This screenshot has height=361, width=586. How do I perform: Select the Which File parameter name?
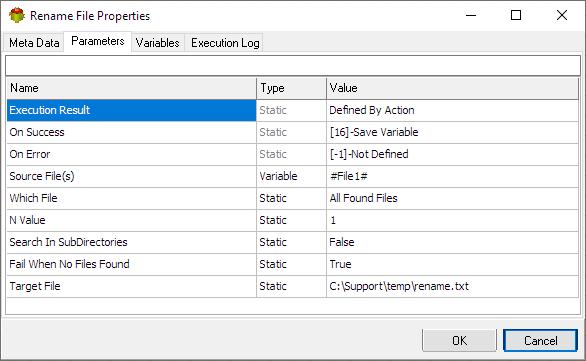(x=132, y=198)
